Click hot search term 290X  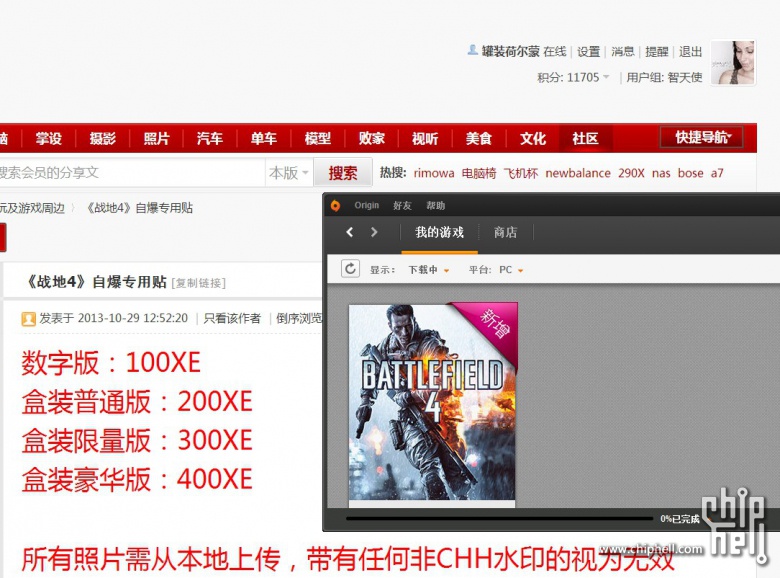(x=631, y=173)
